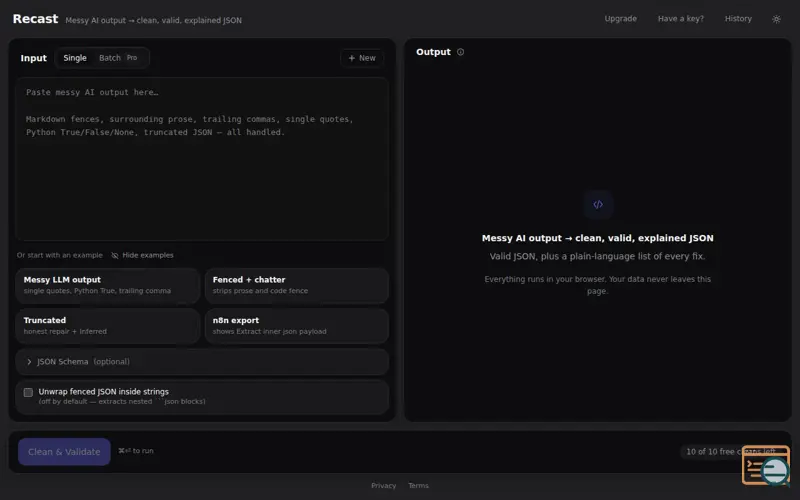Load the Truncated example
This screenshot has width=800, height=500.
coord(108,326)
